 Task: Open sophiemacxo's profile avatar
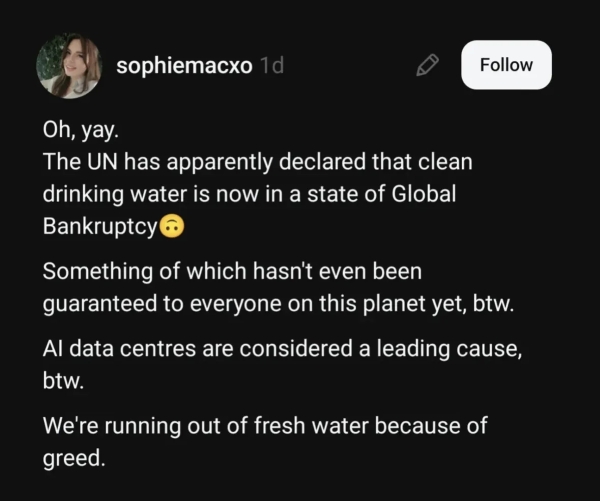tap(69, 66)
